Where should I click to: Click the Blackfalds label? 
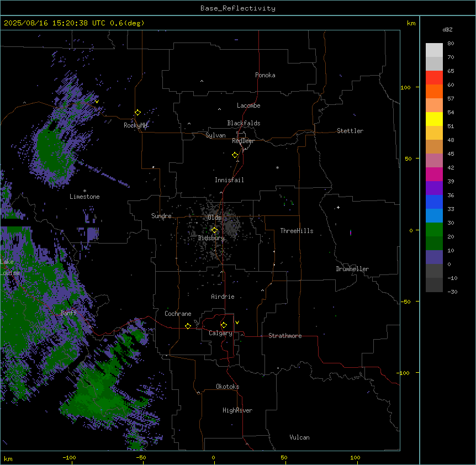[244, 123]
